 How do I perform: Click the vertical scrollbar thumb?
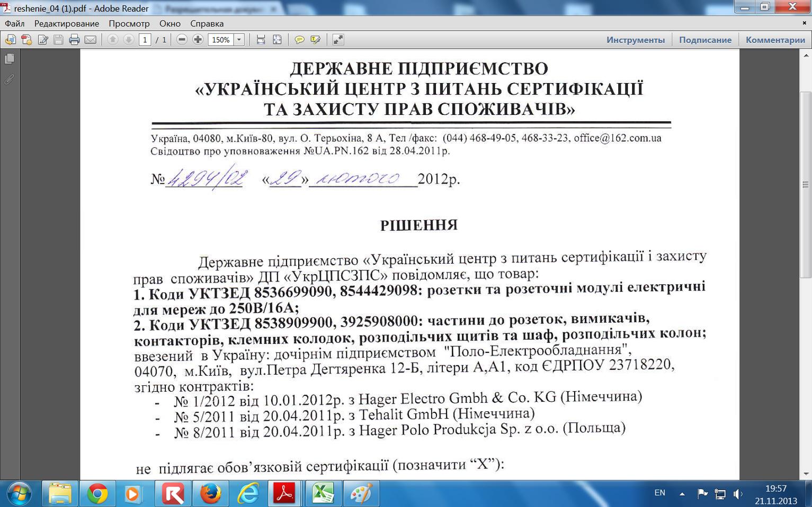pos(806,185)
